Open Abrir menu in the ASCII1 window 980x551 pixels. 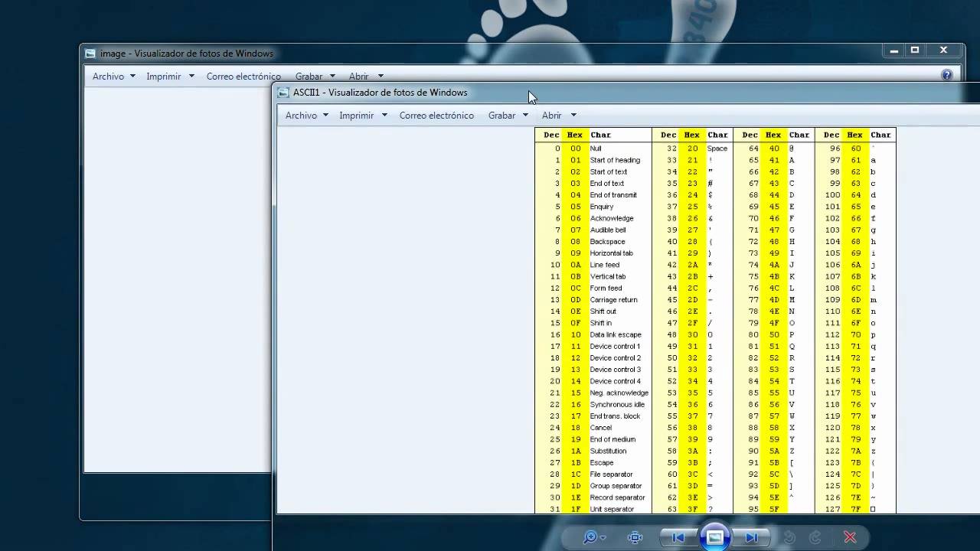point(558,116)
